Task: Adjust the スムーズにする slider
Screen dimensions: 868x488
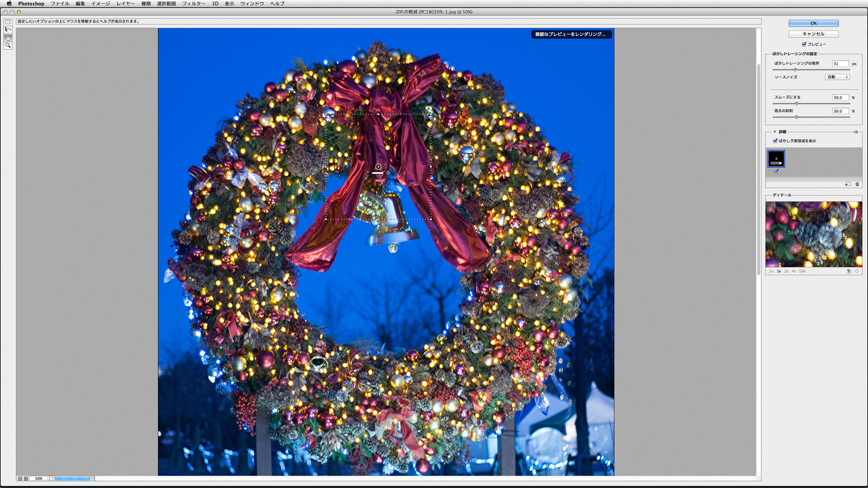Action: click(796, 104)
